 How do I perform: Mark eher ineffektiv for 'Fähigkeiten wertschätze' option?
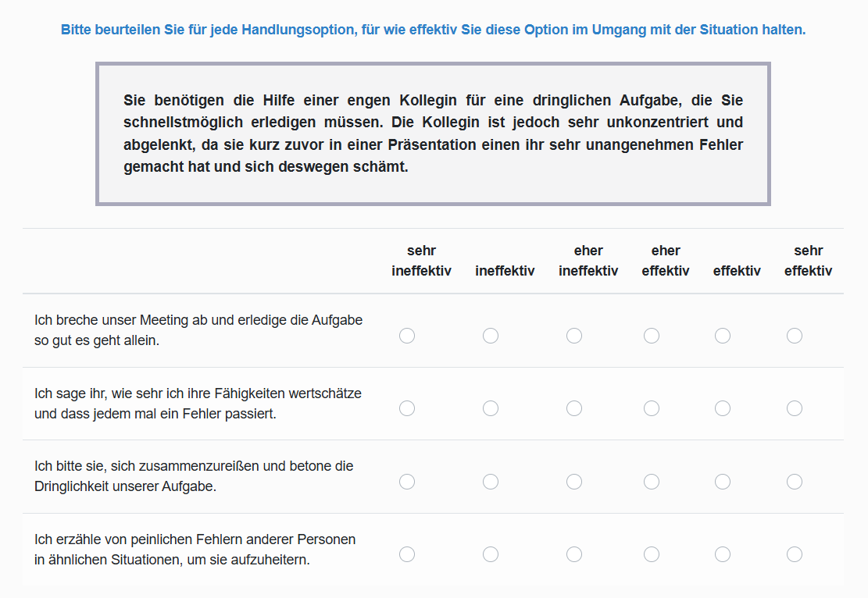574,408
